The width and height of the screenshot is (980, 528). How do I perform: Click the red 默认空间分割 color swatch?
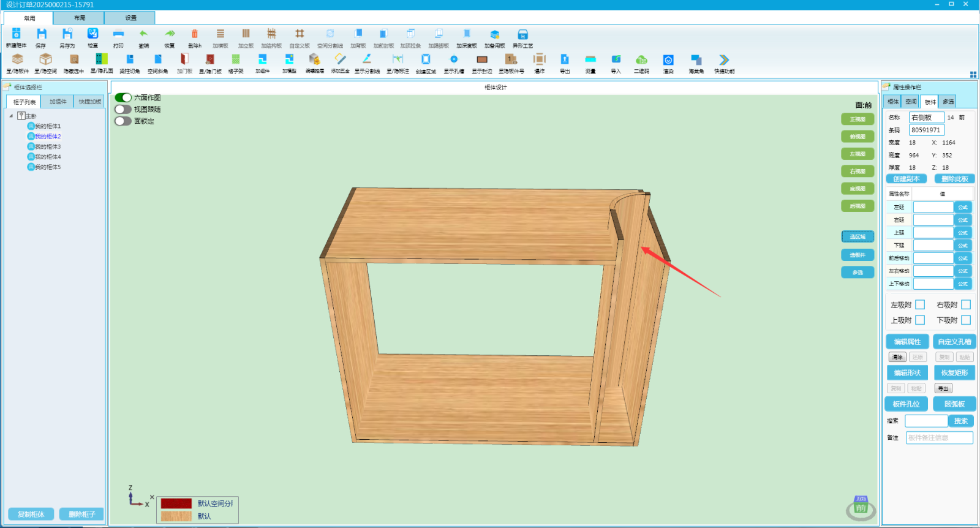(176, 503)
